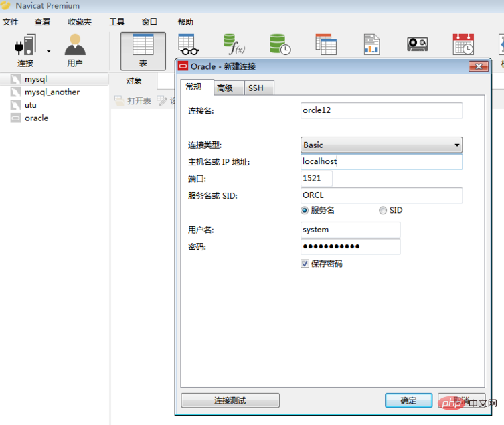The width and height of the screenshot is (504, 425).
Task: Close the Oracle new connection dialog
Action: pyautogui.click(x=479, y=66)
